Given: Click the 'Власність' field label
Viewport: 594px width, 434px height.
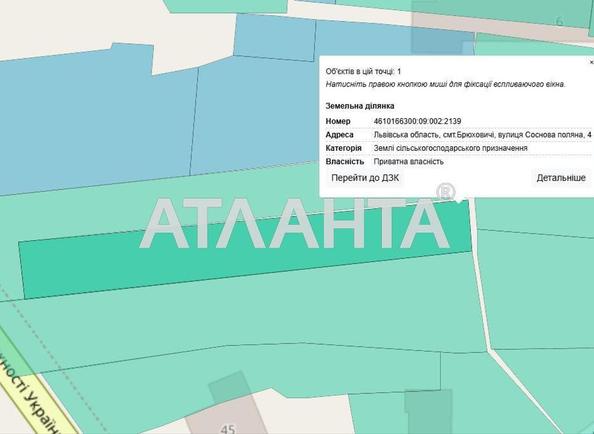Looking at the screenshot, I should [345, 162].
